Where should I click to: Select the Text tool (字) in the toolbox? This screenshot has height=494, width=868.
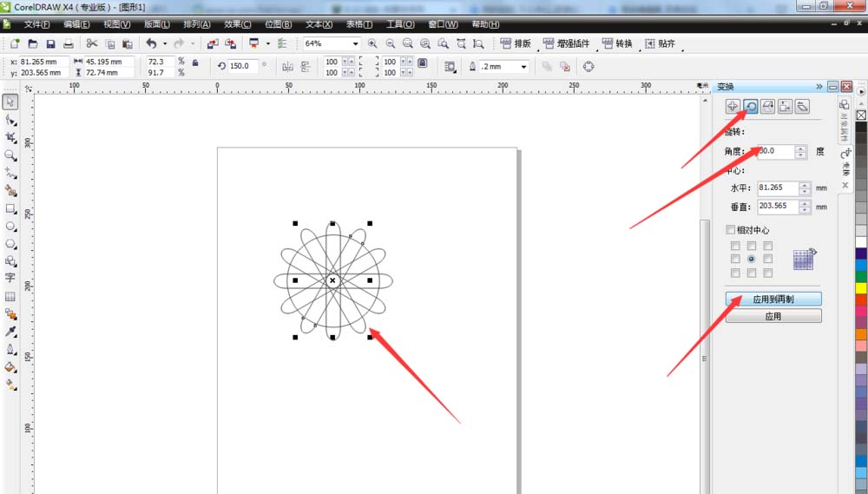point(10,278)
